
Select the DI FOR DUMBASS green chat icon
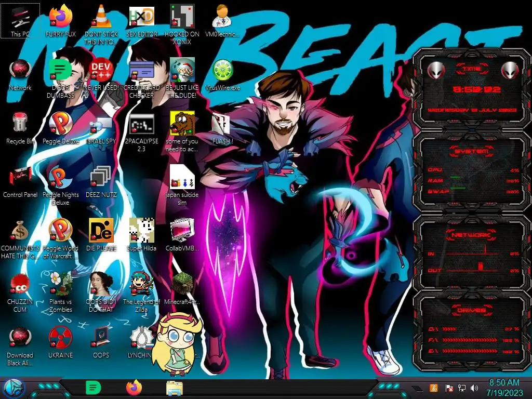coord(60,79)
